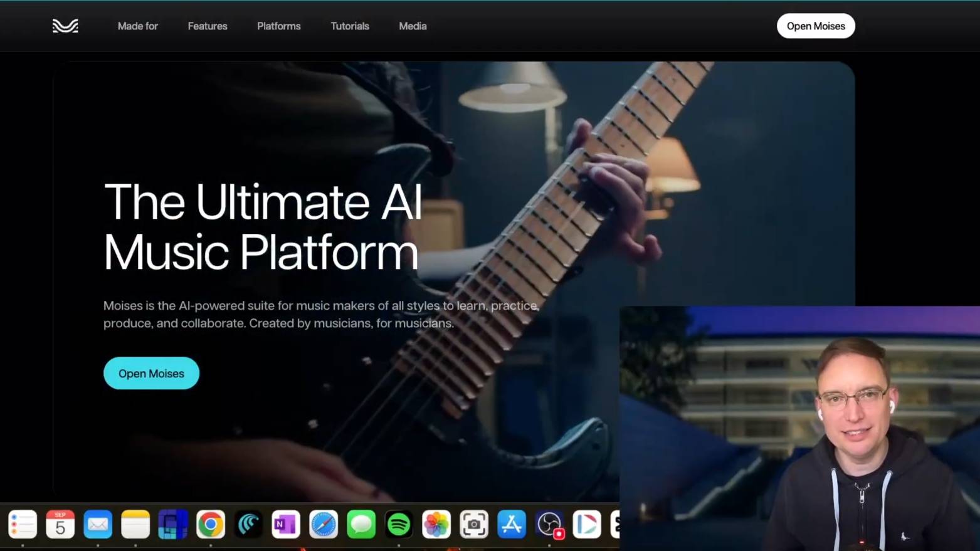
Task: Open the Media nav item
Action: (x=413, y=26)
